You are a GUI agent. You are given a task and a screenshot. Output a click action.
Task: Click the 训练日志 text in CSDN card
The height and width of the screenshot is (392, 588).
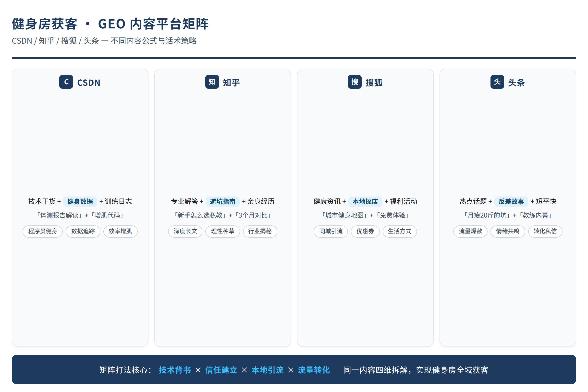(x=118, y=201)
